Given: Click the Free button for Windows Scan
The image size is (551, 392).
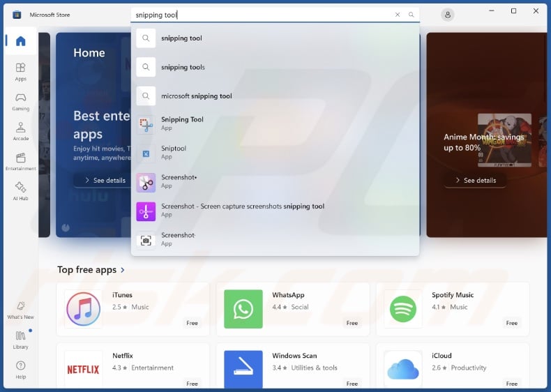Looking at the screenshot, I should (x=352, y=384).
